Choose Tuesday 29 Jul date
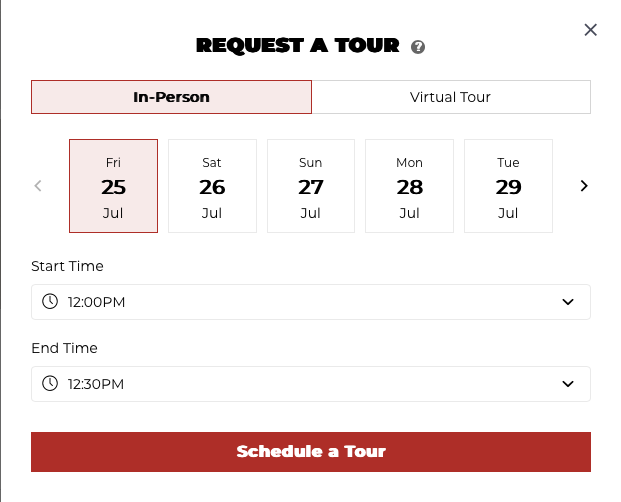The height and width of the screenshot is (502, 621). [508, 186]
